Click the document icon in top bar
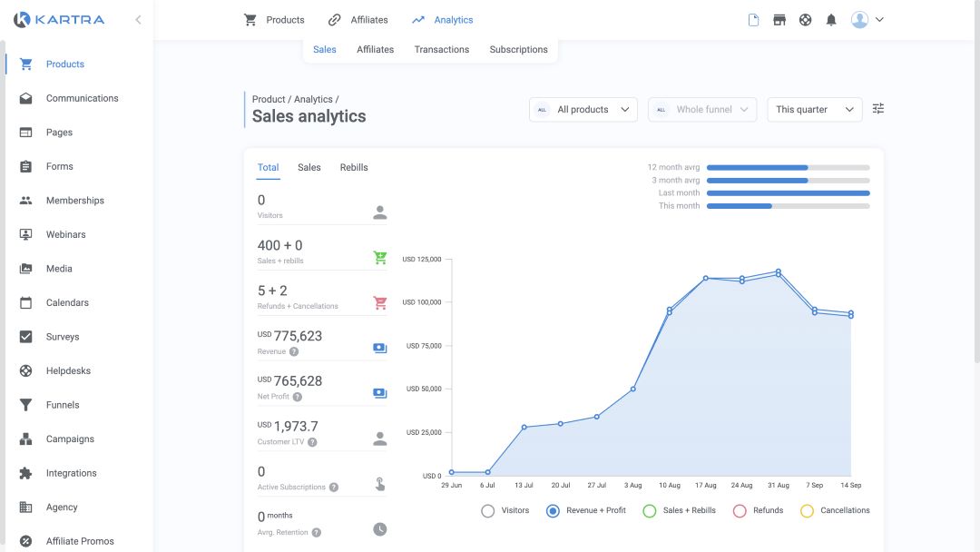This screenshot has width=980, height=552. [x=753, y=20]
